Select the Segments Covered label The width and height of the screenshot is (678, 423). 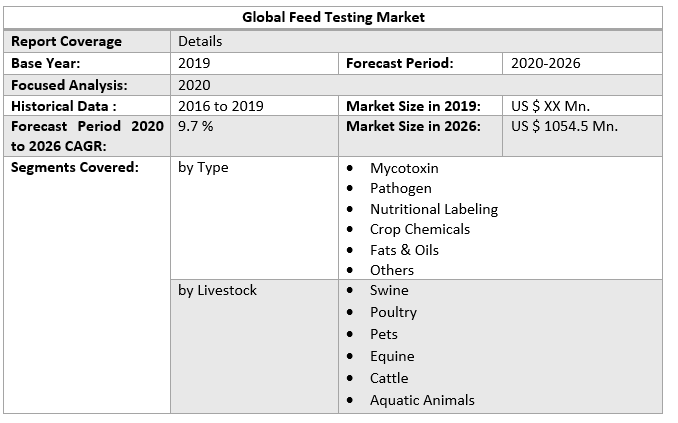pyautogui.click(x=74, y=167)
